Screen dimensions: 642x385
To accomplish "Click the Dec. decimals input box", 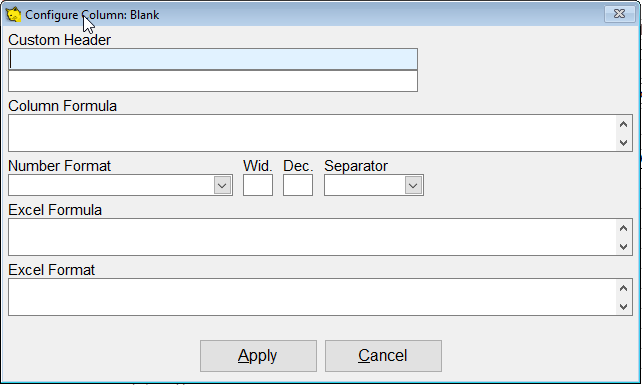I will 298,185.
